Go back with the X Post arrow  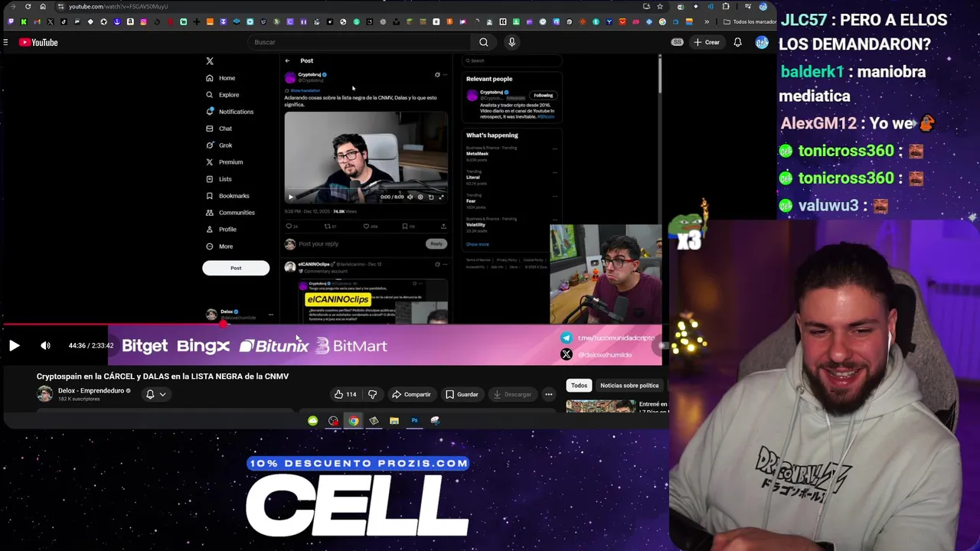(x=287, y=60)
